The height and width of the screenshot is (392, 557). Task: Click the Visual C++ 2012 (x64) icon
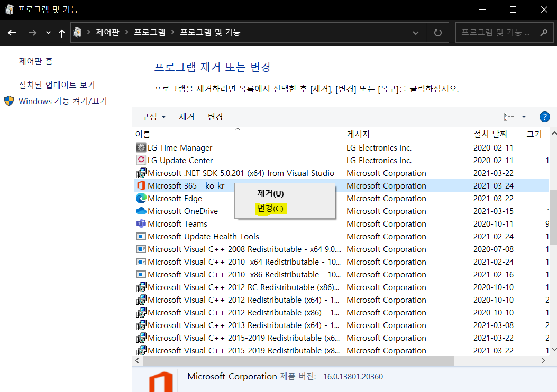[x=141, y=300]
